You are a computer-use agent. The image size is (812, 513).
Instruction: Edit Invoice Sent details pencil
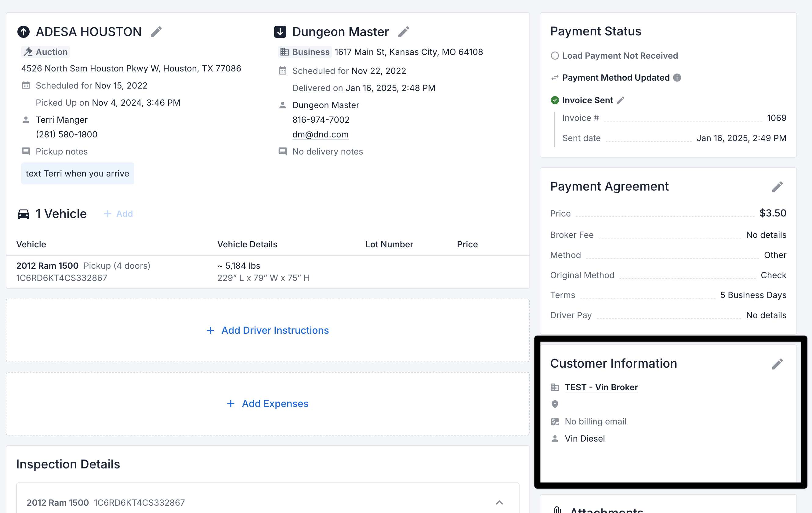click(621, 100)
